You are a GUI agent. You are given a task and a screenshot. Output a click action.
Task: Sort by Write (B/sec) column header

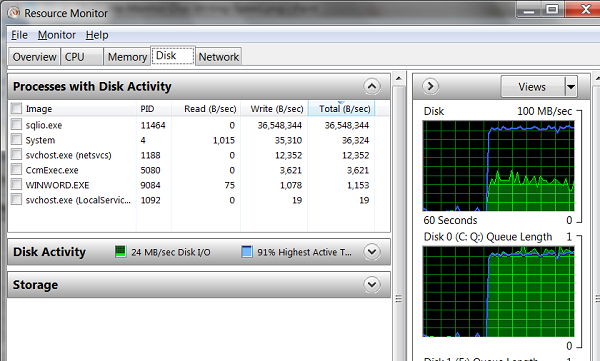tap(274, 109)
